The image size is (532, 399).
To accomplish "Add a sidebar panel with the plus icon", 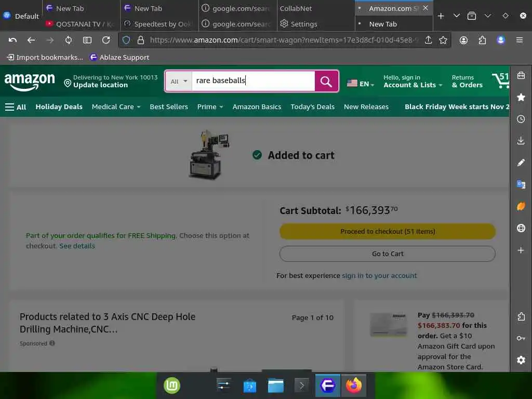I will click(521, 250).
